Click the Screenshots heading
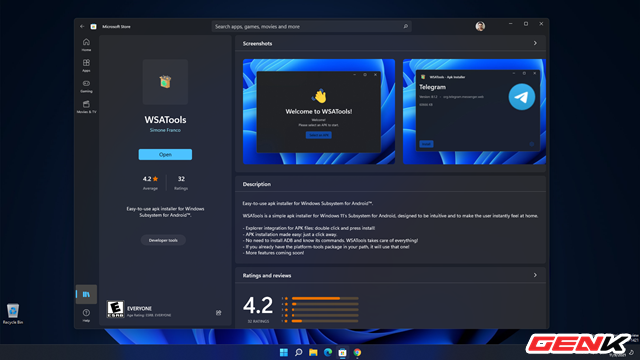This screenshot has width=640, height=360. [257, 43]
